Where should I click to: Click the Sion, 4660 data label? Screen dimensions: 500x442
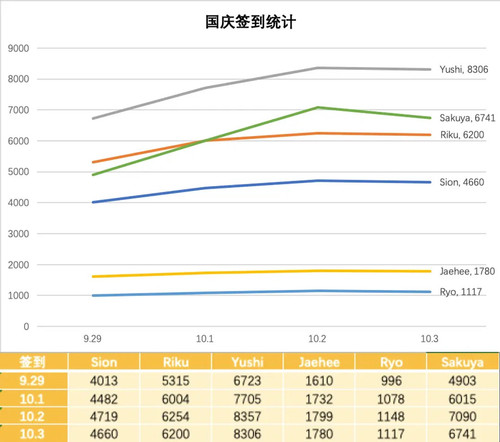pos(462,182)
